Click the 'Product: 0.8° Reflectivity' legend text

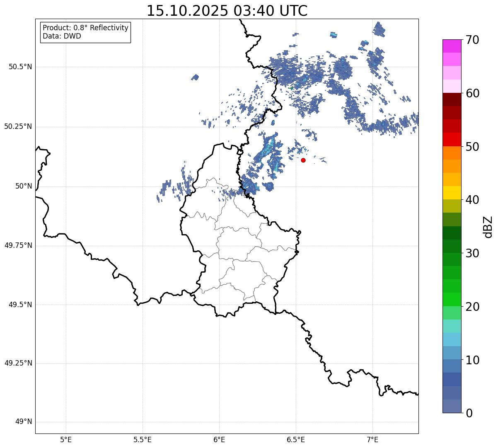tap(86, 28)
